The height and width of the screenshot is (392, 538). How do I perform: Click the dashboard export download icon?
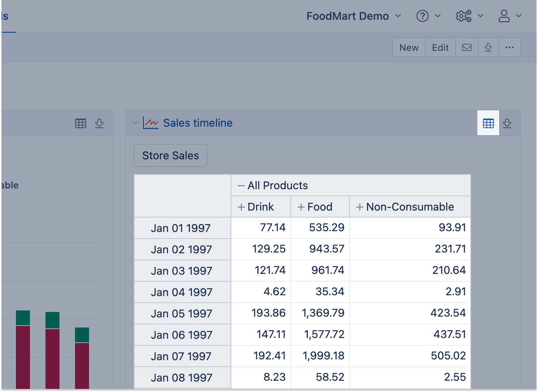488,47
